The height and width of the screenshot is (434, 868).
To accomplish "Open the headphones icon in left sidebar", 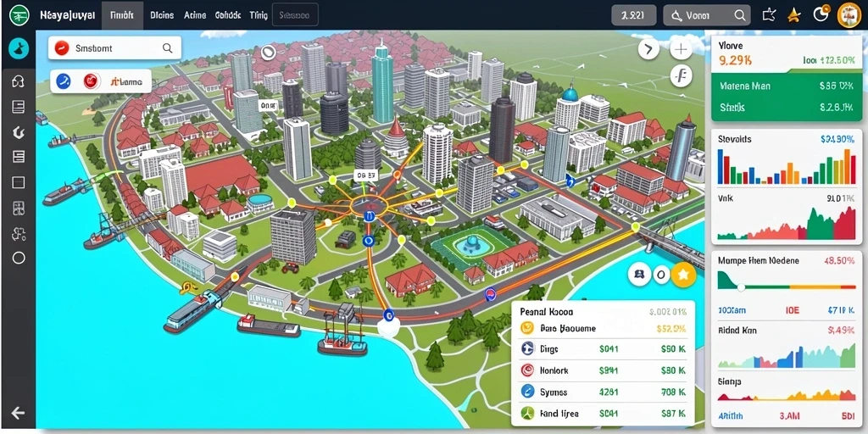I will [19, 81].
